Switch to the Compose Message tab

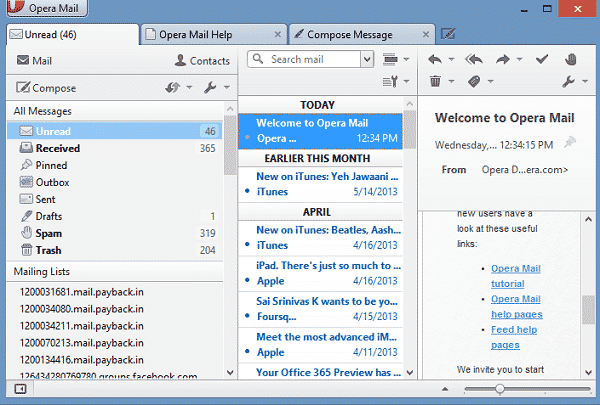point(362,34)
